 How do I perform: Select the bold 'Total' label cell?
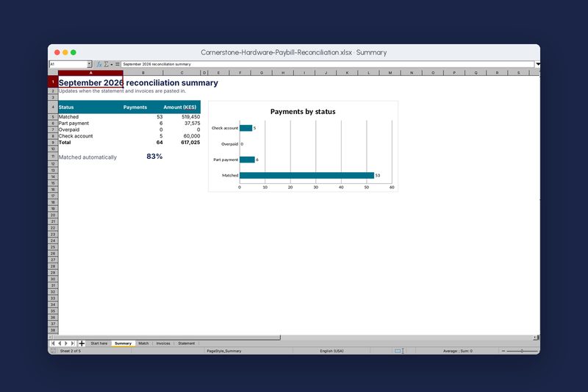point(90,142)
